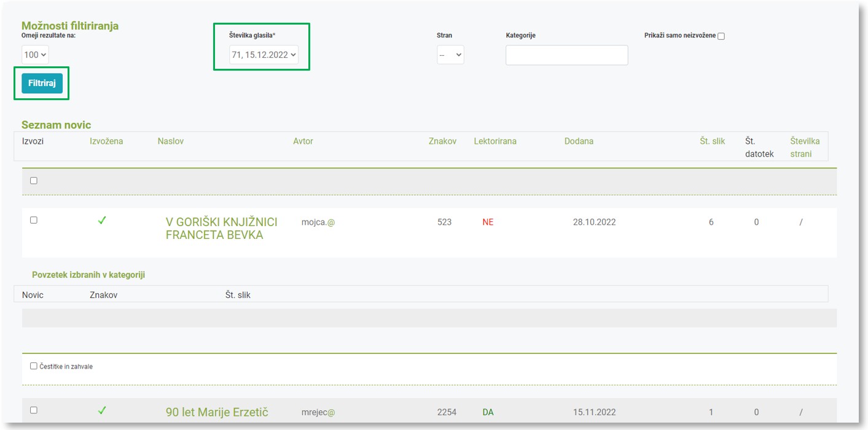Select checkbox for V GORIŠKI KNJIŽNICI row
The width and height of the screenshot is (868, 430).
[x=34, y=220]
